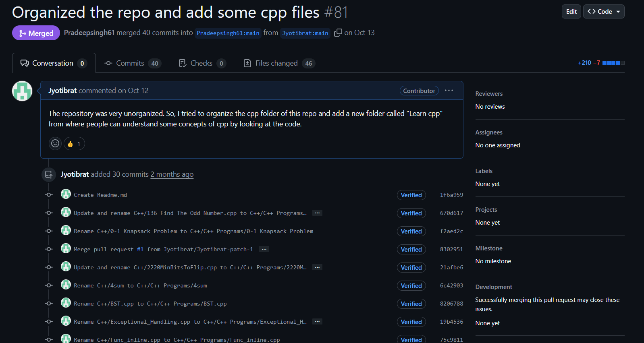This screenshot has height=343, width=644.
Task: Click Jyotibrat's large profile avatar
Action: click(22, 91)
